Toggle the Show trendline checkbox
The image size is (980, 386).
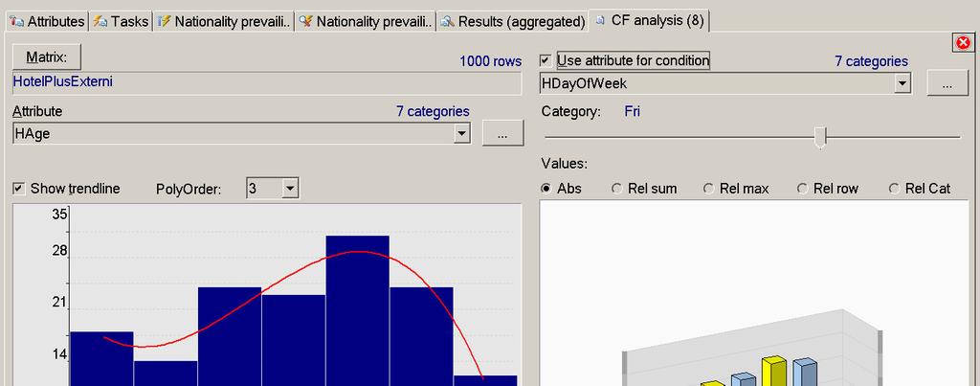[19, 189]
